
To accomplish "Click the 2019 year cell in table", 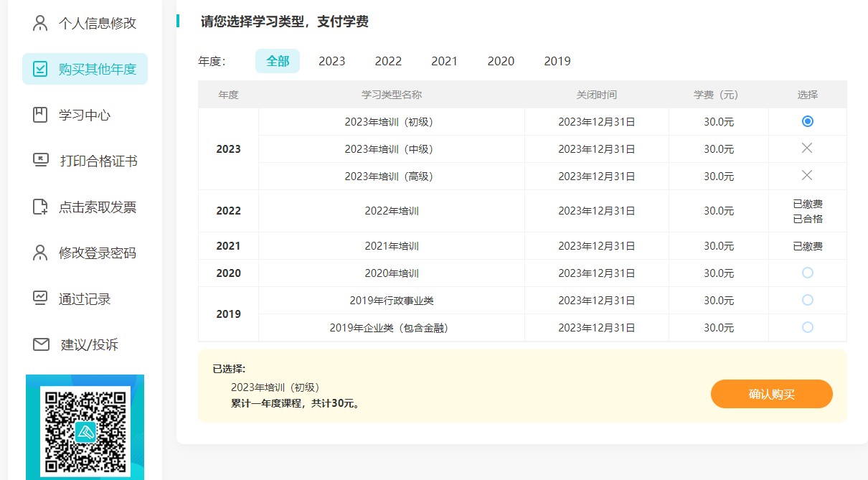I will point(228,314).
